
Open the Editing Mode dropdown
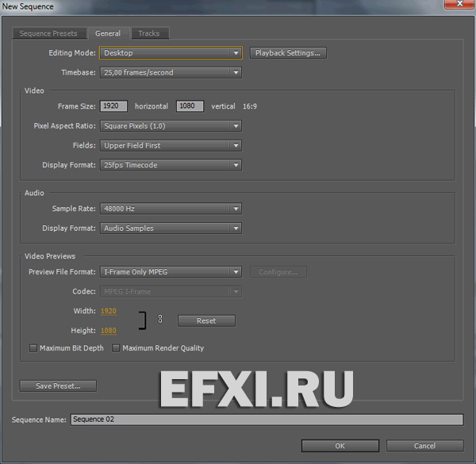point(171,53)
